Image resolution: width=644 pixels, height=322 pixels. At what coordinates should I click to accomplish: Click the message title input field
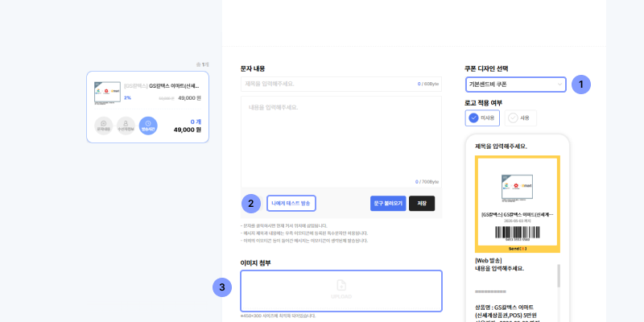[x=330, y=84]
